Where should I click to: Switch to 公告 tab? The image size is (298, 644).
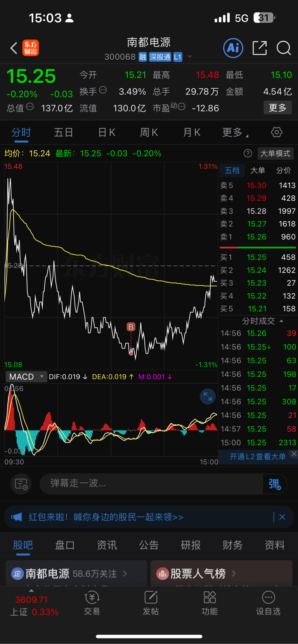[149, 545]
